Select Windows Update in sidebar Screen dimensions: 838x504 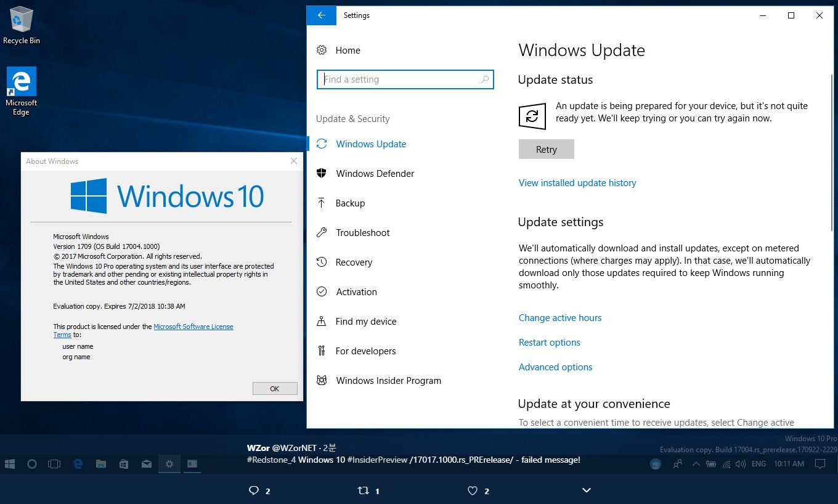click(x=361, y=144)
